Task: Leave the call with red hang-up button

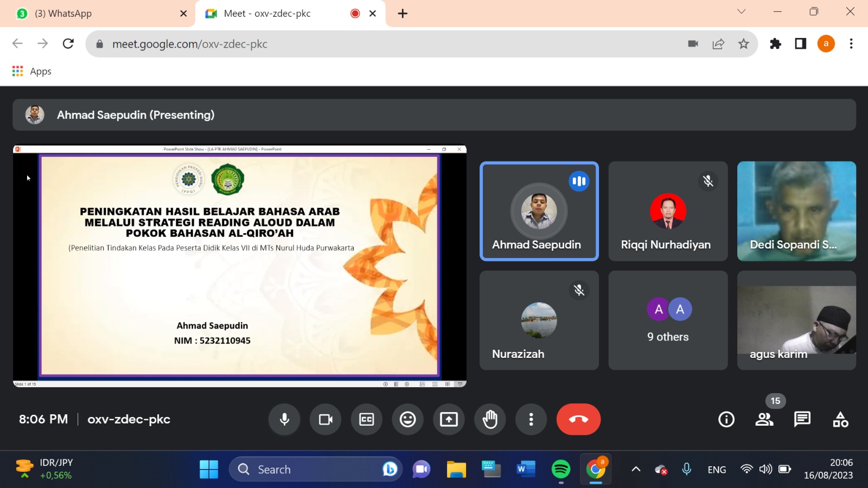Action: click(578, 419)
